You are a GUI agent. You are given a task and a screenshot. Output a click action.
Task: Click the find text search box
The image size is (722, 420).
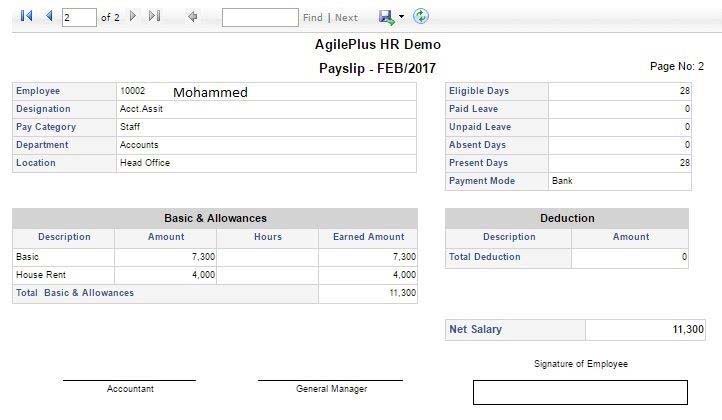(260, 18)
